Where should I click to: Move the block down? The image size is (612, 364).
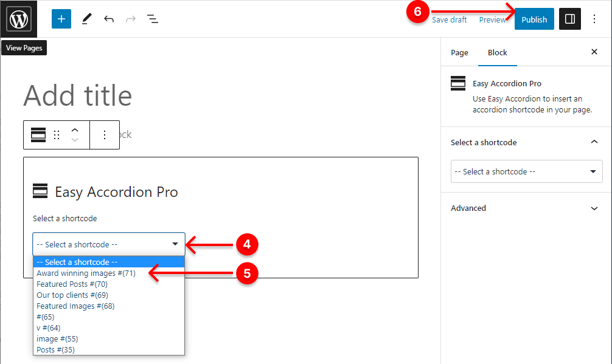pos(75,140)
